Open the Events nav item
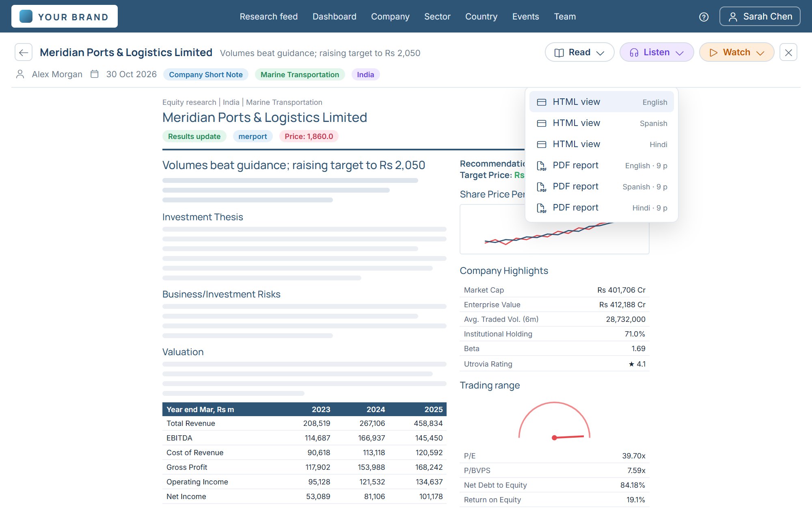Viewport: 812px width, 508px height. click(x=525, y=17)
